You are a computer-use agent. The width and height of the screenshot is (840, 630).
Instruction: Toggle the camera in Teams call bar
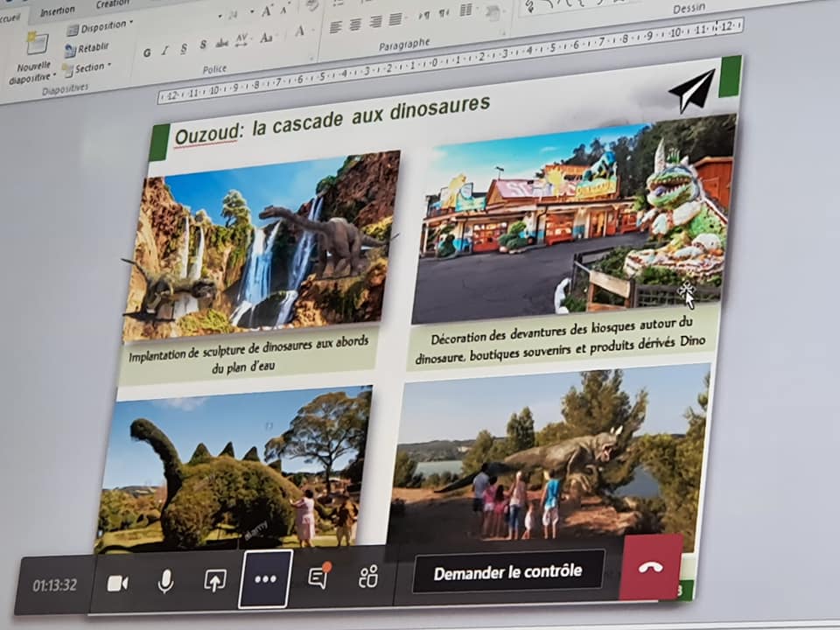(x=117, y=583)
